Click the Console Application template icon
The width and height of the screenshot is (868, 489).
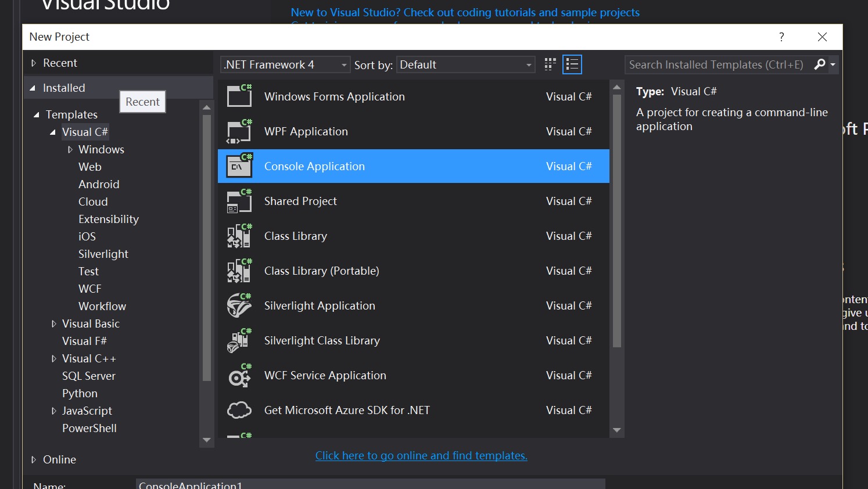point(239,166)
